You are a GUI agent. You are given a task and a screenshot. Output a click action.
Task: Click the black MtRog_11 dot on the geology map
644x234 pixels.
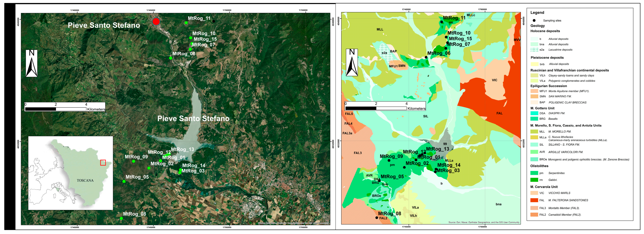point(441,22)
